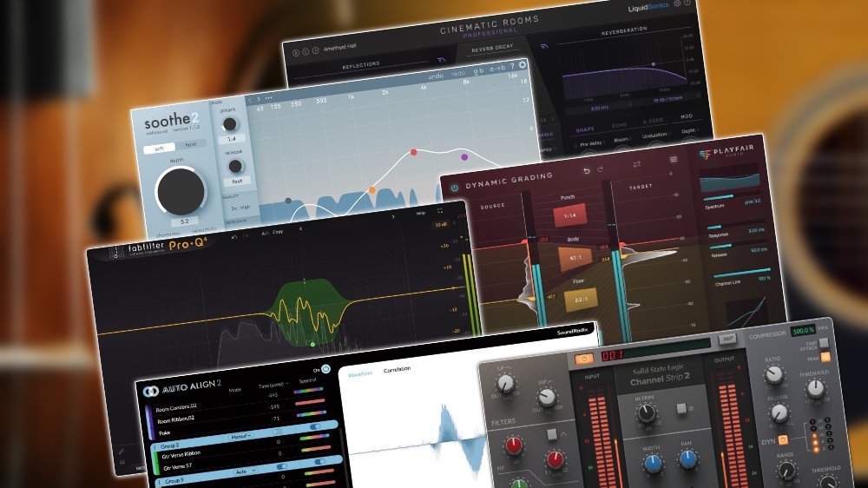Click the soothe2 release knob
The width and height of the screenshot is (868, 488).
click(x=235, y=166)
